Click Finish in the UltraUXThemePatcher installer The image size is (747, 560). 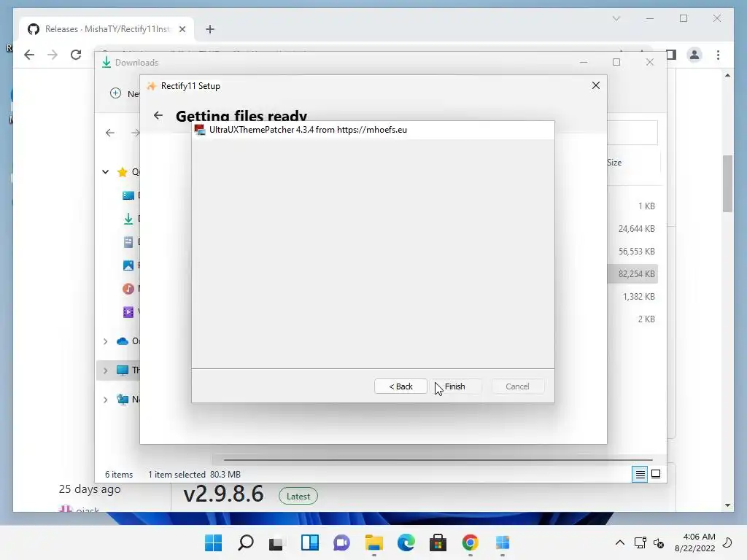(455, 386)
